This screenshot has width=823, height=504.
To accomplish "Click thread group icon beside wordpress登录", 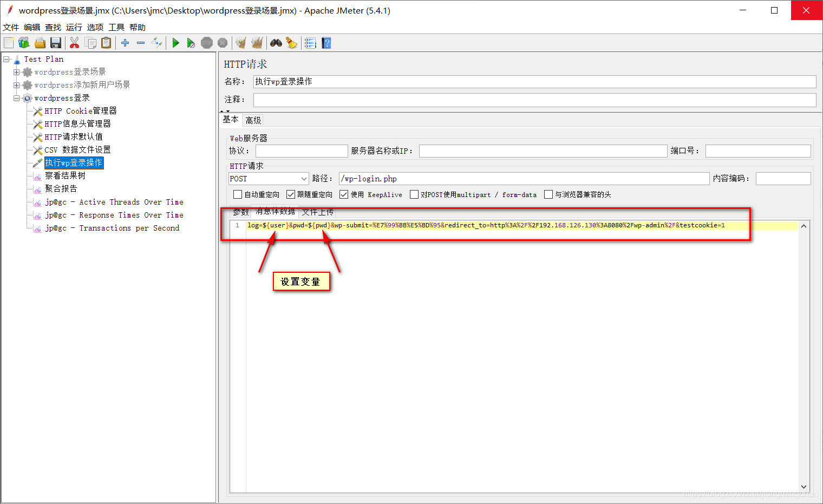I will coord(27,98).
